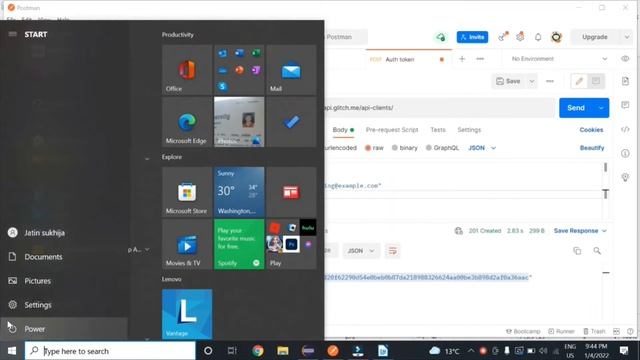640x360 pixels.
Task: Open No Environment dropdown
Action: coord(559,59)
